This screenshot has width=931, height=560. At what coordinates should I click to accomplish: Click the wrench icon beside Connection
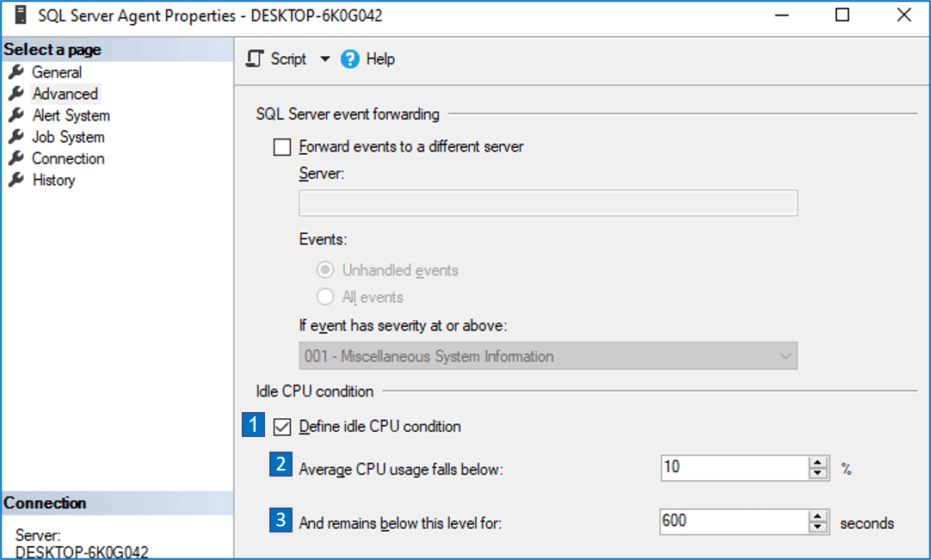click(x=17, y=158)
